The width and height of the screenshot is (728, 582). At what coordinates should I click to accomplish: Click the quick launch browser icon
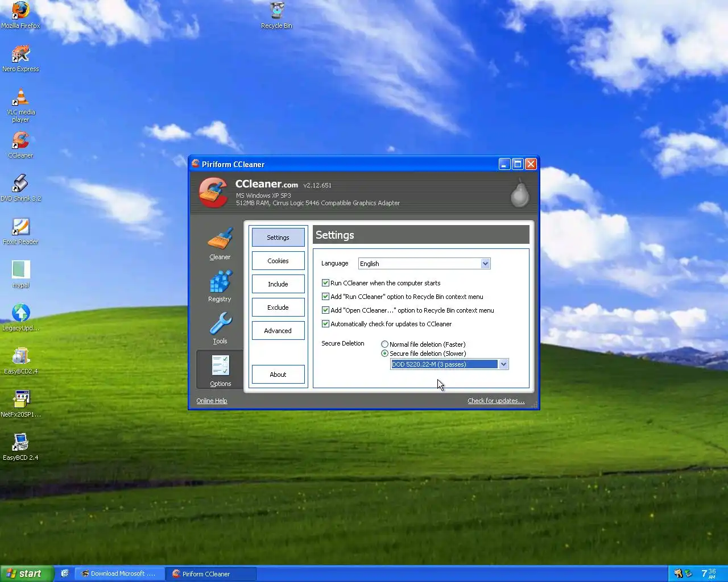(65, 573)
